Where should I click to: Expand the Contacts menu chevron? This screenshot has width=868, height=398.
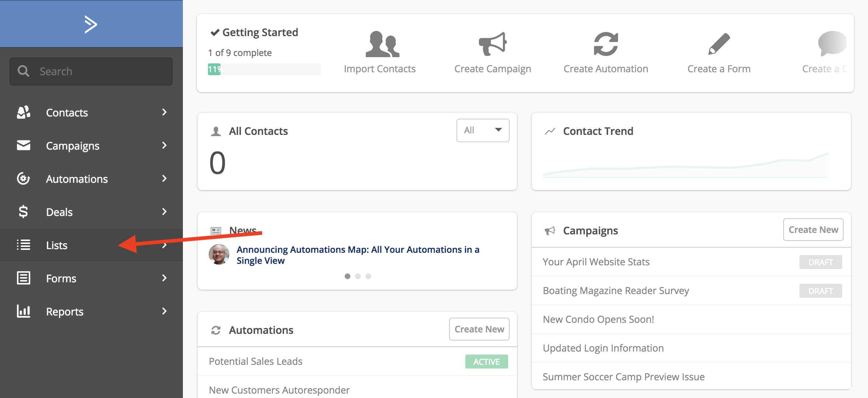[x=164, y=112]
